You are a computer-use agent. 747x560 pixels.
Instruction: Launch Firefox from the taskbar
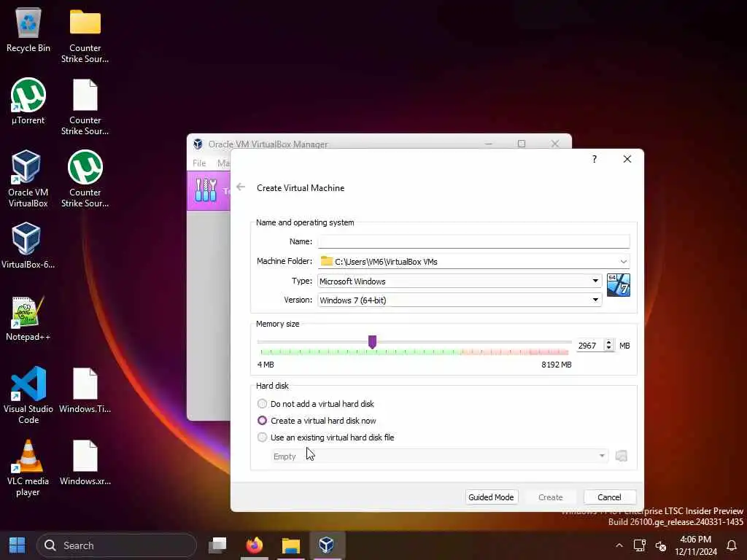(255, 545)
